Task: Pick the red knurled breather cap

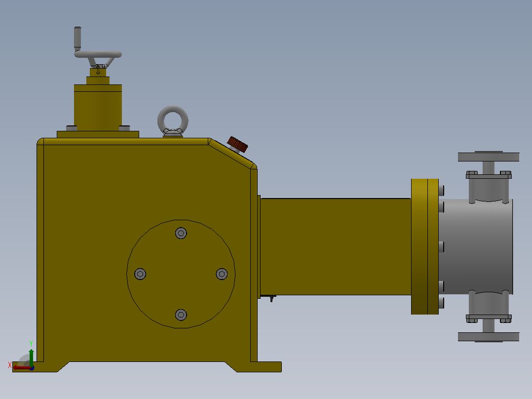Action: click(237, 145)
